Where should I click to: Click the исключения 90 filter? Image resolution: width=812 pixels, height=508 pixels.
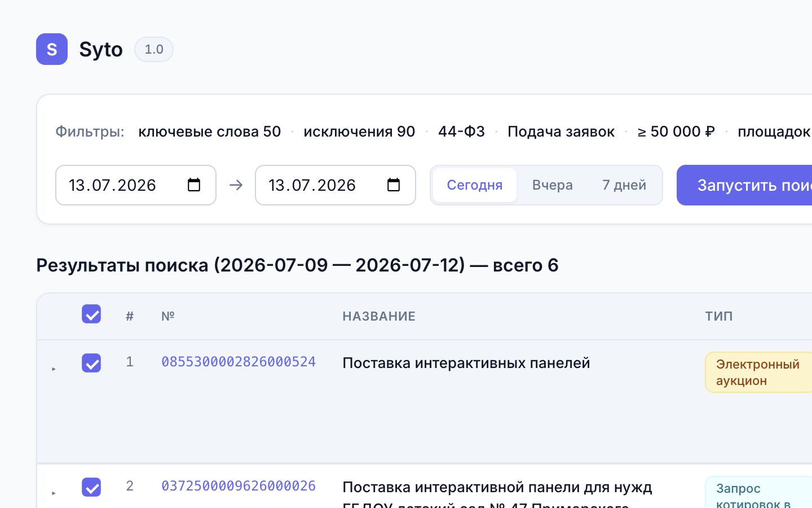click(x=359, y=132)
